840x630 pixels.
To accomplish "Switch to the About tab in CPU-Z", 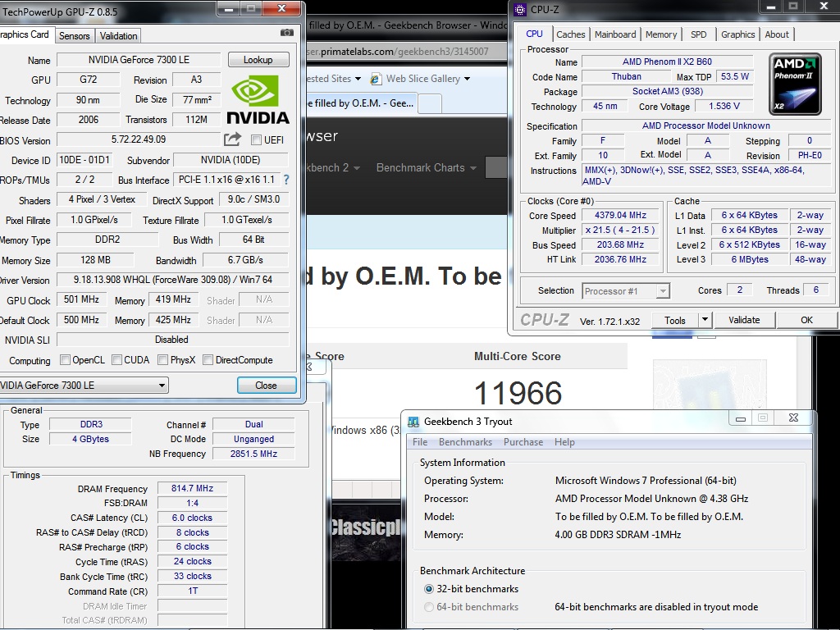I will [776, 34].
